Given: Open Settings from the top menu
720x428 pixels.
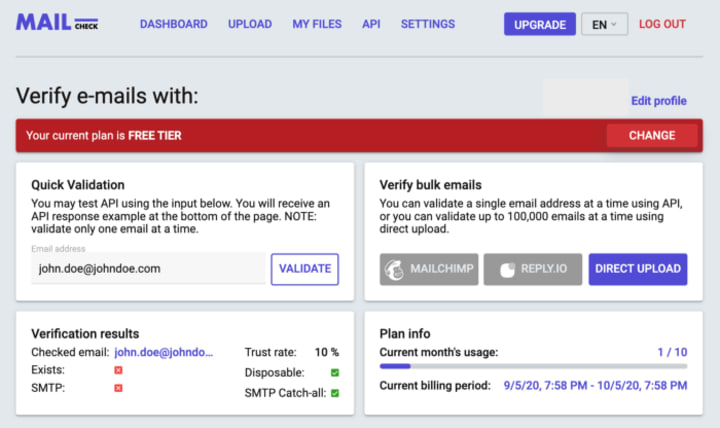Looking at the screenshot, I should (428, 24).
